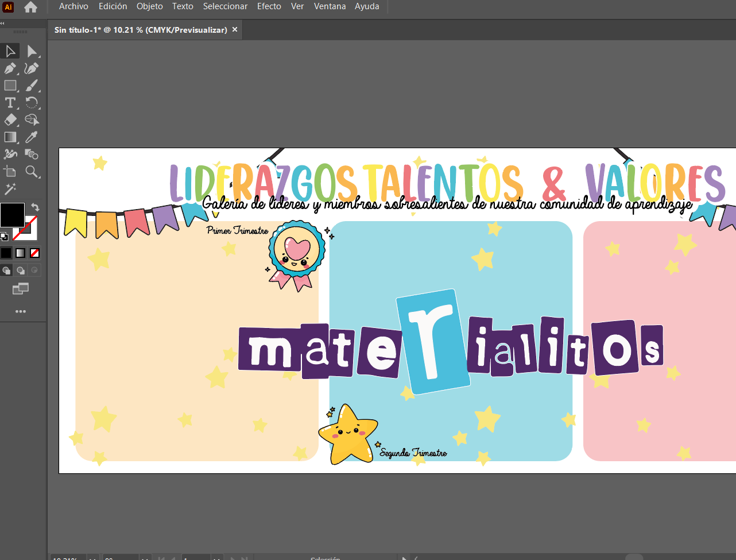
Task: Click the Home icon in the top bar
Action: coord(30,7)
